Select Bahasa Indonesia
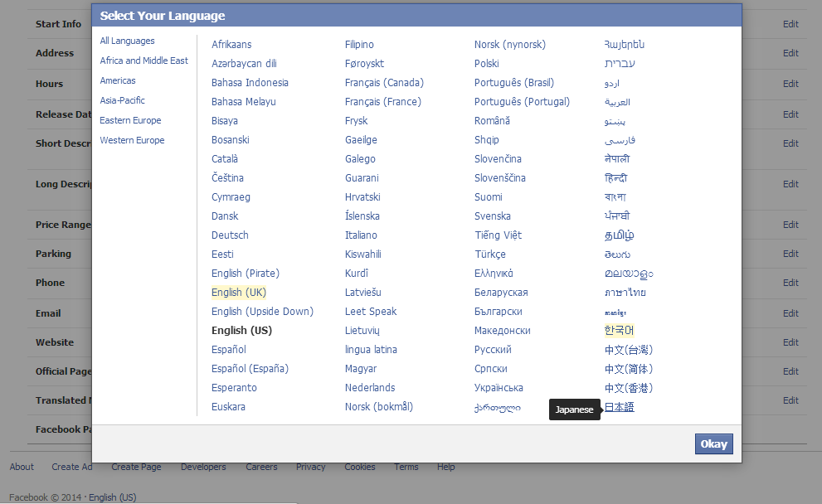Image resolution: width=822 pixels, height=504 pixels. (x=250, y=83)
